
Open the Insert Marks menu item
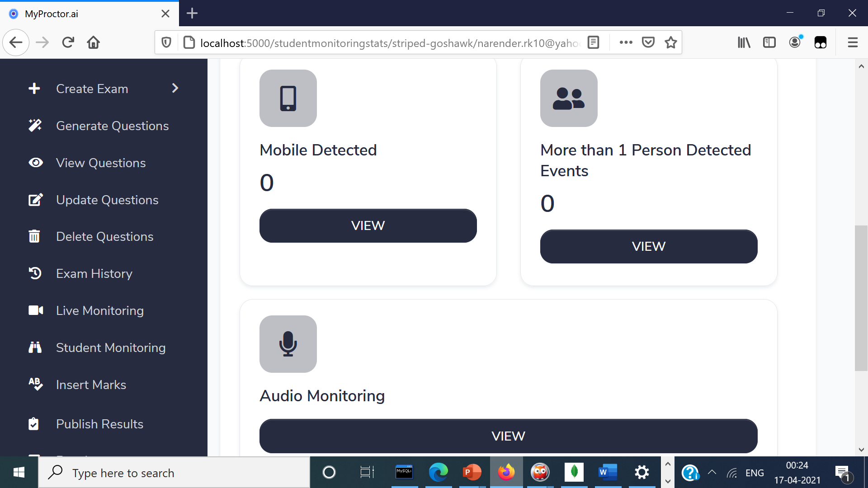pos(91,385)
